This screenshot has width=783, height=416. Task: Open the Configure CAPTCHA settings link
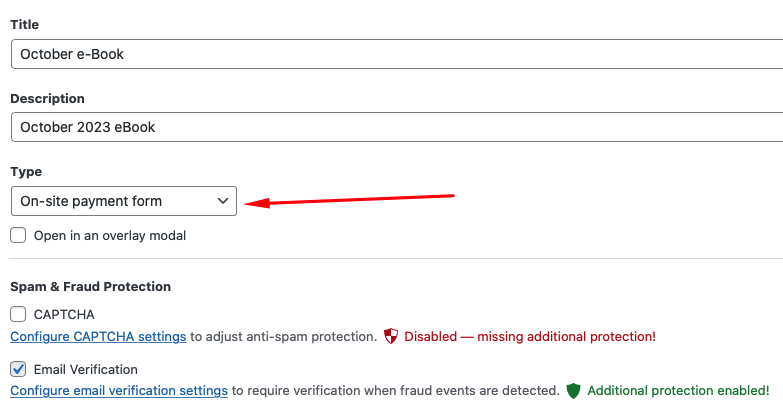coord(98,336)
